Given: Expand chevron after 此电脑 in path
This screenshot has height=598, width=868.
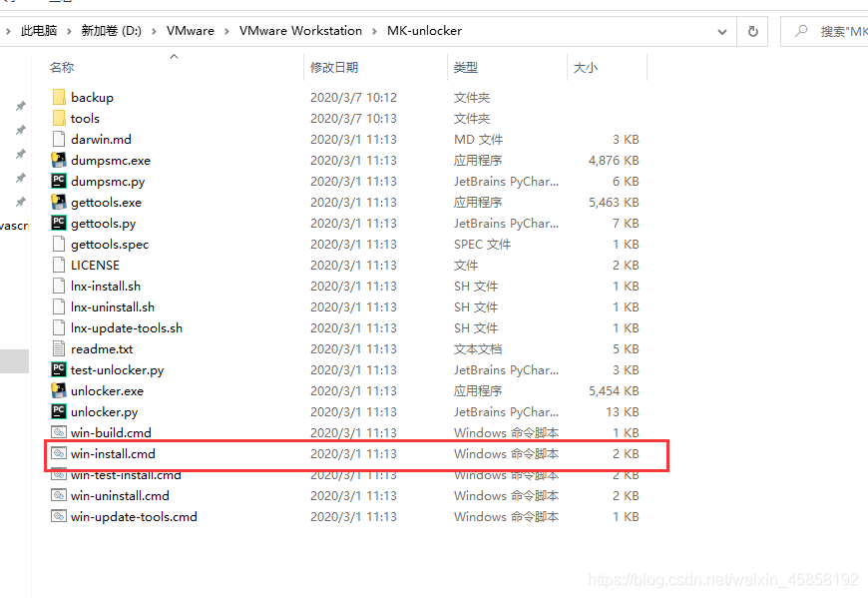Looking at the screenshot, I should tap(69, 31).
